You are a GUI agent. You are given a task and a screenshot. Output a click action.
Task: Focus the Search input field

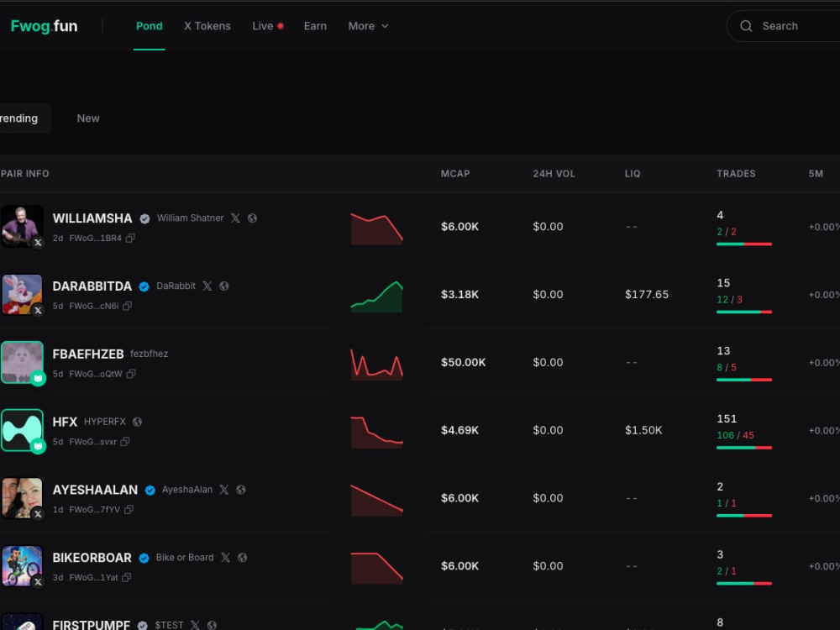click(783, 26)
